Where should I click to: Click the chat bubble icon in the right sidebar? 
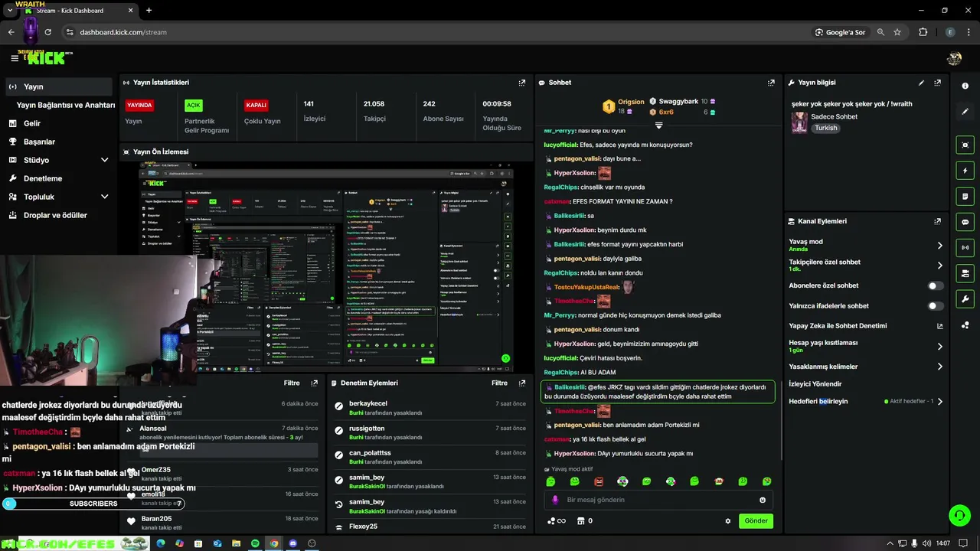point(965,222)
